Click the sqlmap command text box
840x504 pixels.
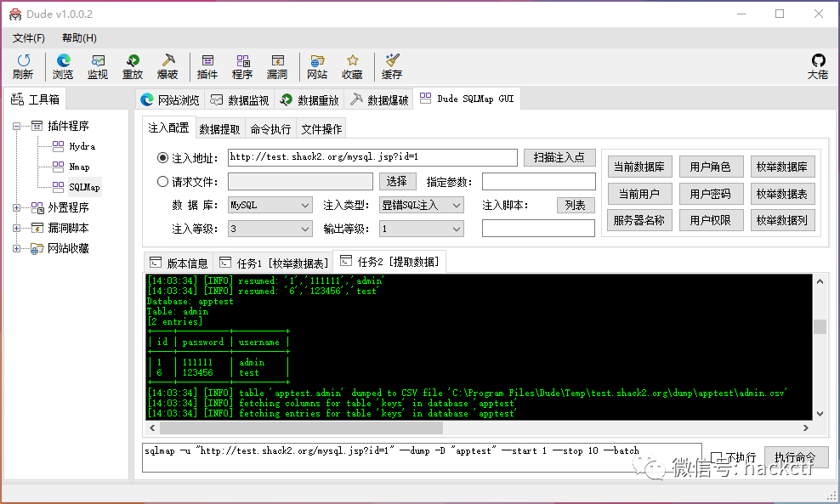pyautogui.click(x=422, y=457)
